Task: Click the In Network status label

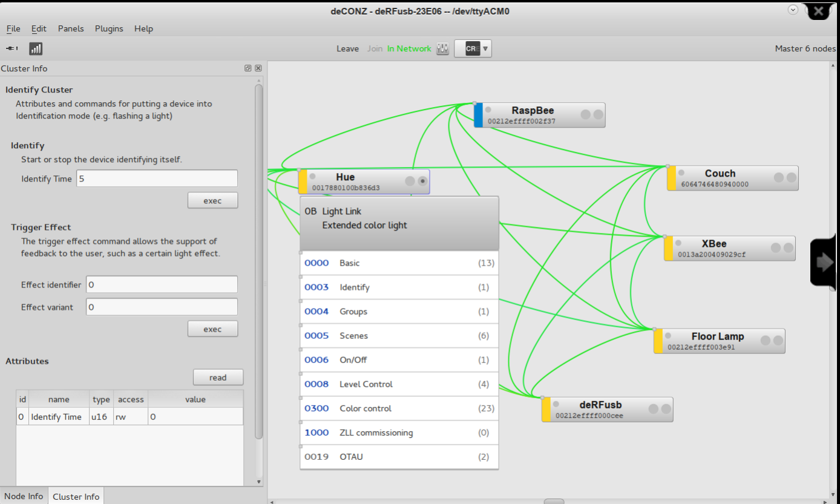Action: point(409,48)
